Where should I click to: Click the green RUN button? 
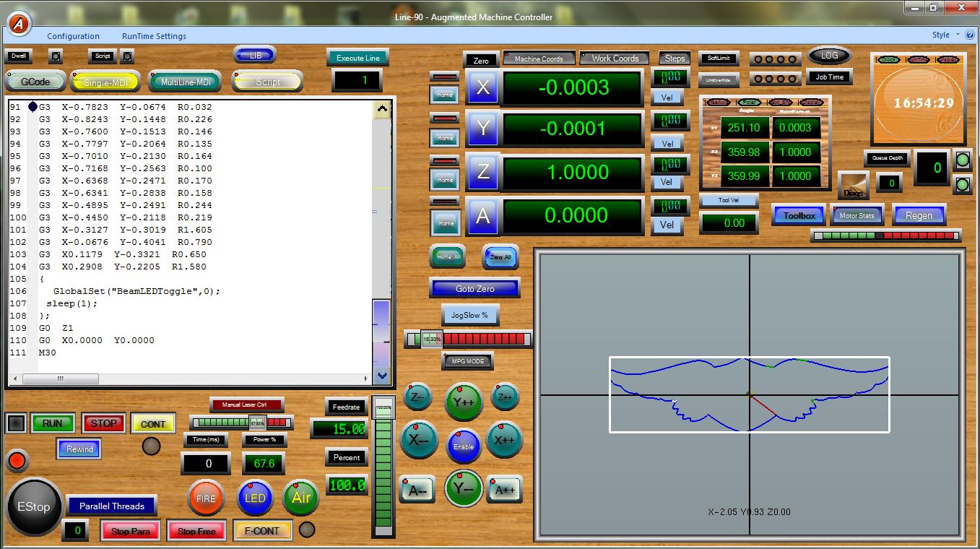coord(53,423)
